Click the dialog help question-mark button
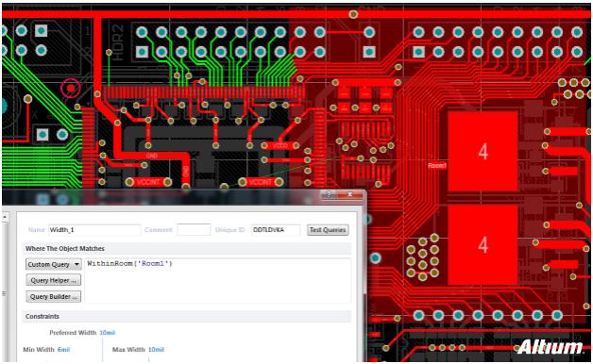Image resolution: width=593 pixels, height=364 pixels. (x=329, y=194)
